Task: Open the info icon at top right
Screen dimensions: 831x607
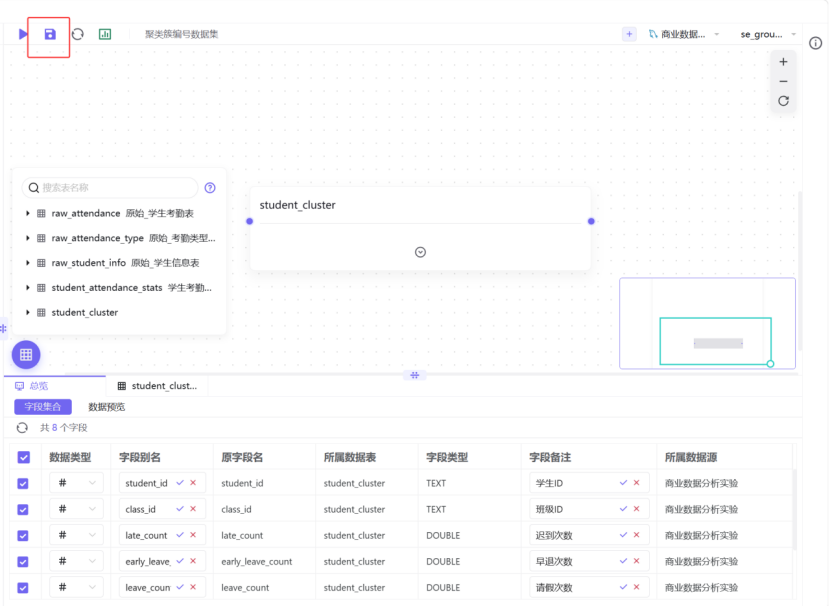Action: 816,43
